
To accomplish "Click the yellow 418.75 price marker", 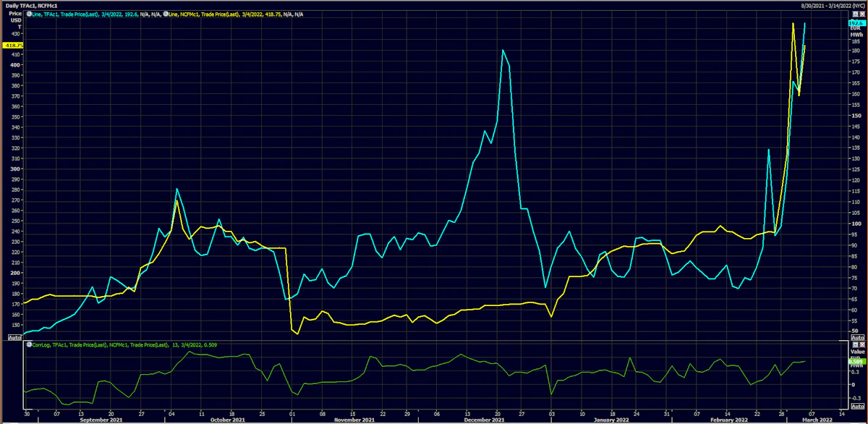I will point(12,45).
